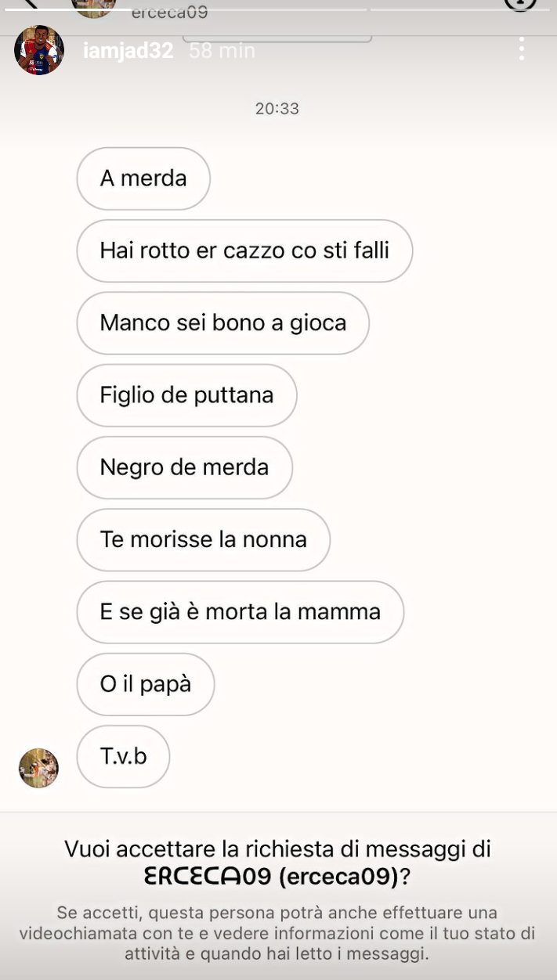Open the three-dot story options menu

521,49
